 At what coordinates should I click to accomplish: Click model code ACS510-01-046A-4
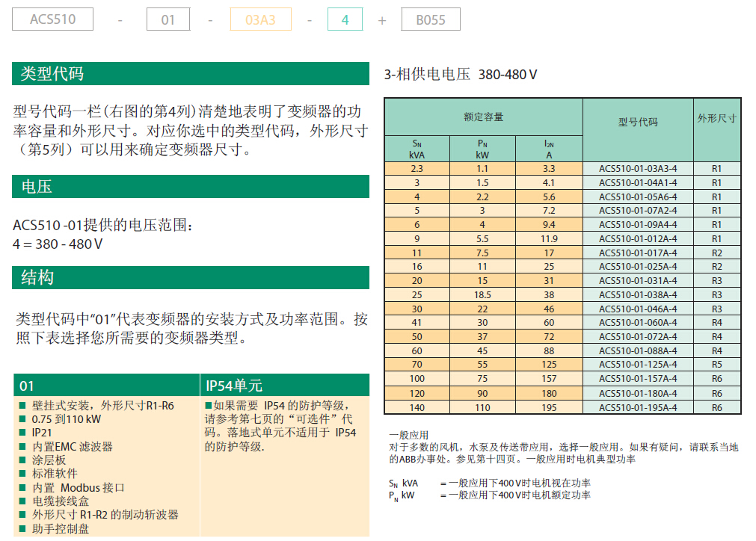[x=638, y=309]
